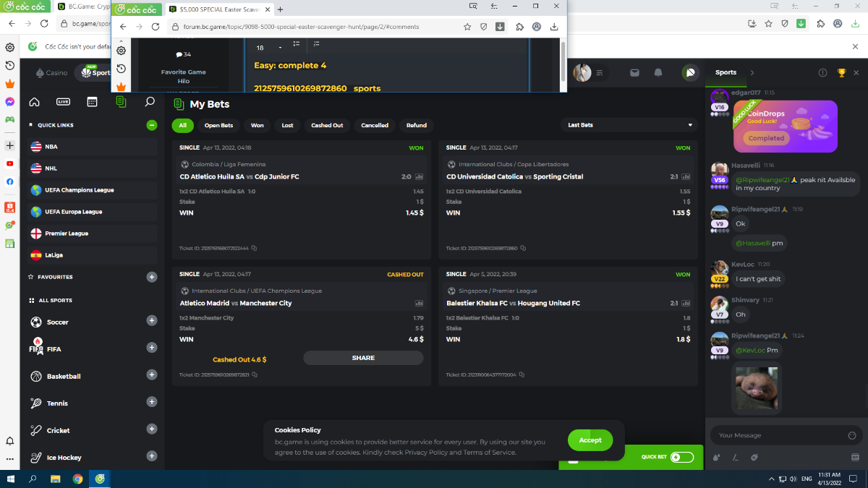868x488 pixels.
Task: Expand the Basketball sport category
Action: (151, 374)
